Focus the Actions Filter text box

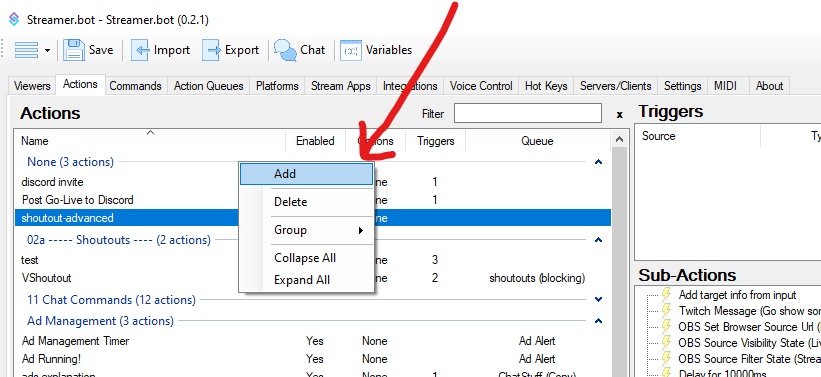click(x=527, y=113)
